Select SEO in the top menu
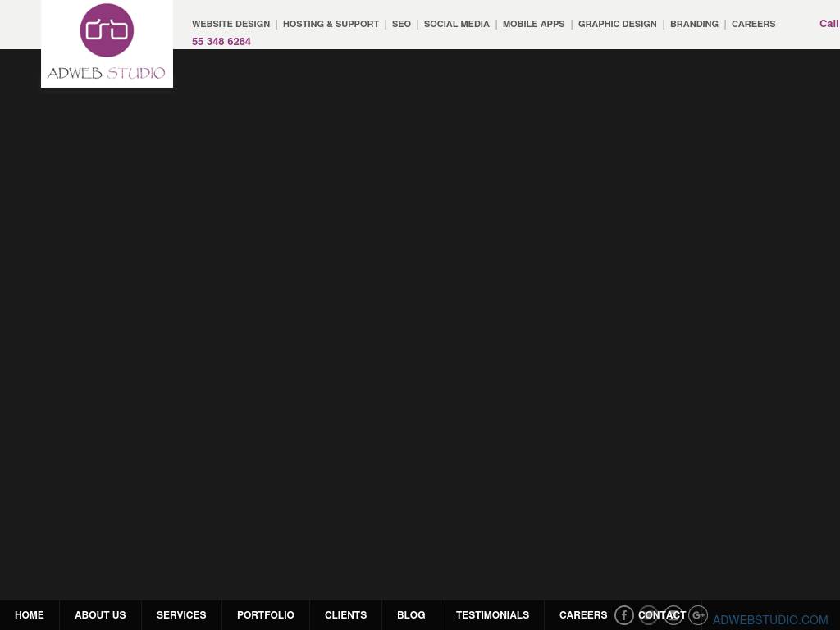 tap(401, 24)
